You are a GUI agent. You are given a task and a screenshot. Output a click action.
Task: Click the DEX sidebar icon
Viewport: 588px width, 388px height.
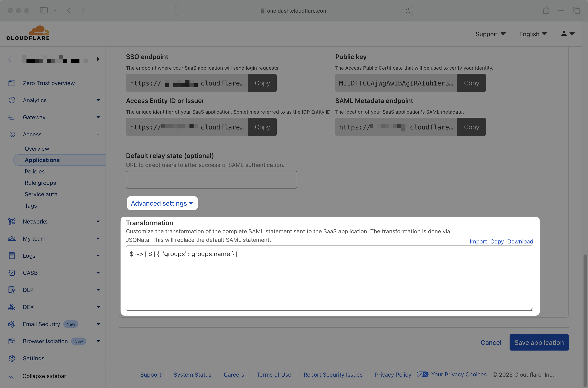(x=12, y=307)
